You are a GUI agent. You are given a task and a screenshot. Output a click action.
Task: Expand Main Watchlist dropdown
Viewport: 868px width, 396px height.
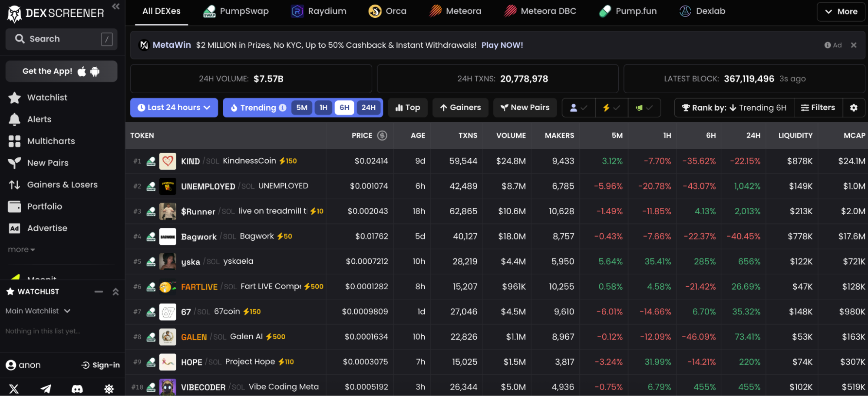[38, 311]
